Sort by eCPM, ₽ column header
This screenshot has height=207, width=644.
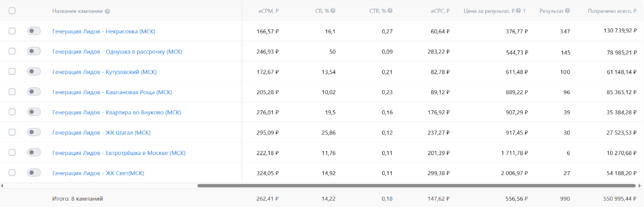coord(269,11)
